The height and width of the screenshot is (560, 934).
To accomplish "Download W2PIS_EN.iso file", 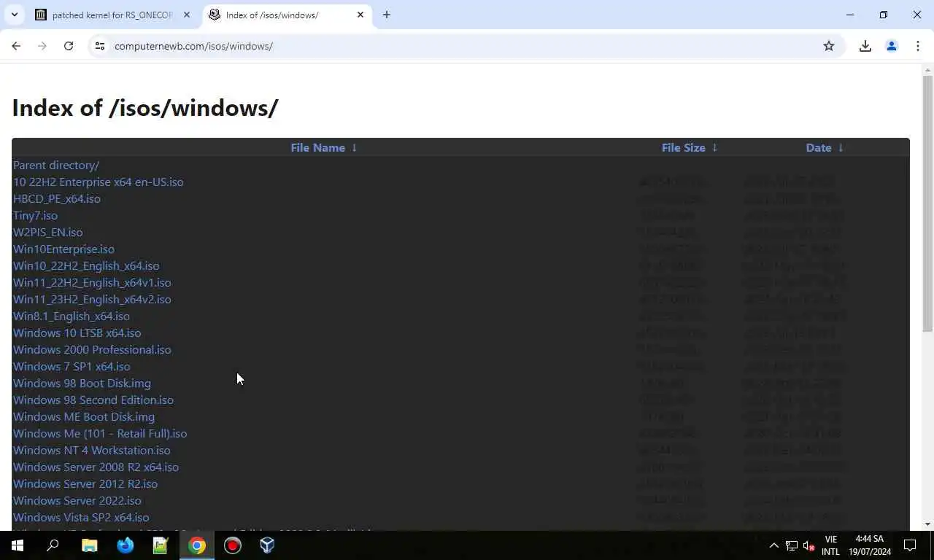I will click(x=47, y=232).
